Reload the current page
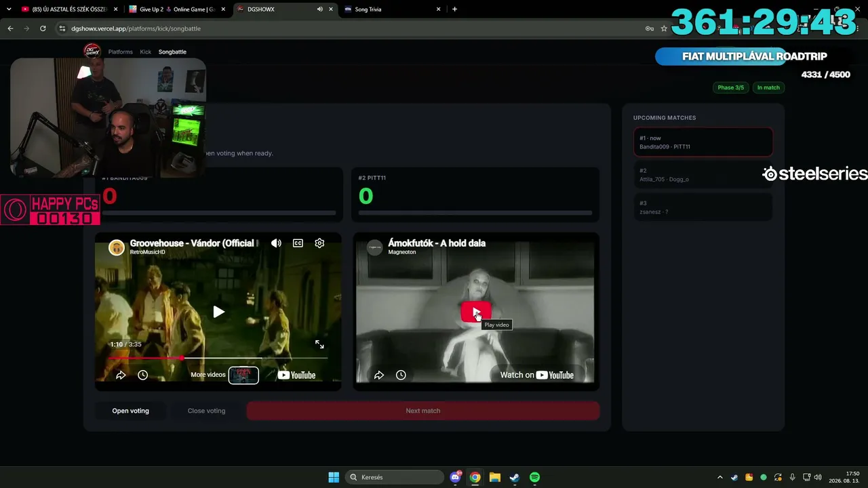Viewport: 868px width, 488px height. (x=43, y=28)
